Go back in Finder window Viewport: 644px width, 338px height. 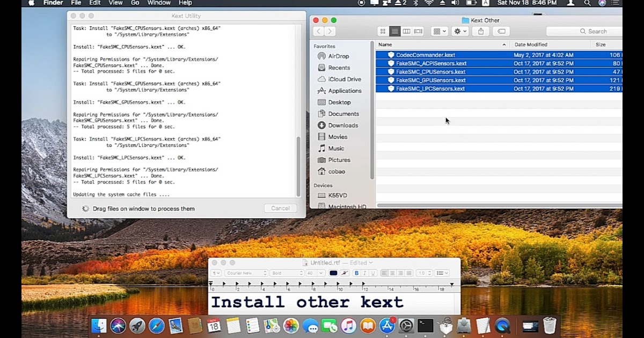point(319,32)
